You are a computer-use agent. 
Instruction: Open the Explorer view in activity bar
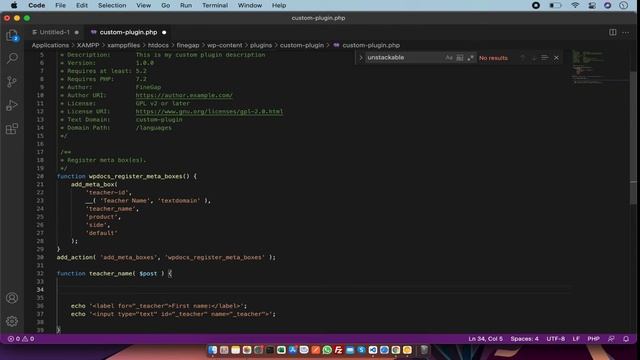click(x=12, y=35)
